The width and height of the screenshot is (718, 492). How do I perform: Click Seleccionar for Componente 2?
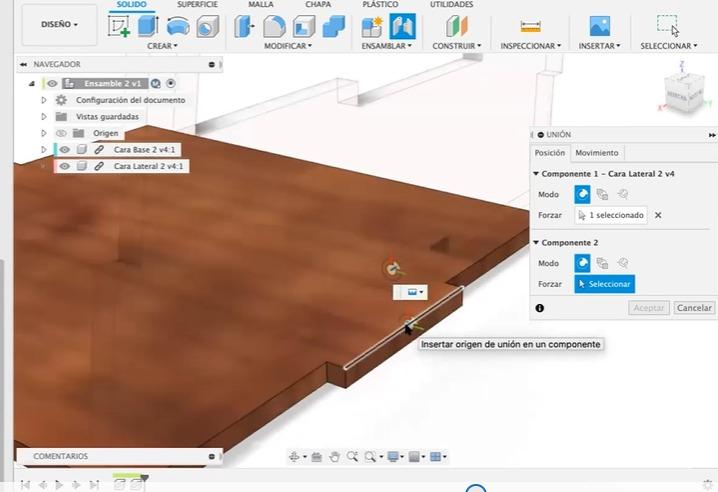coord(604,284)
